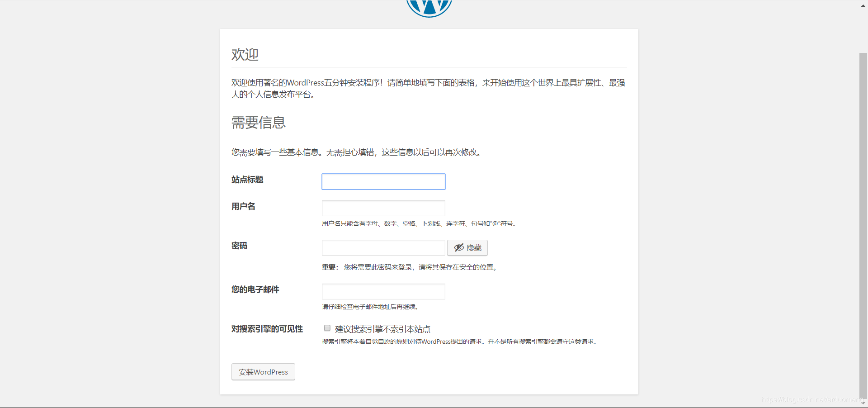Click the 站点标题 label
This screenshot has width=868, height=408.
[x=247, y=180]
